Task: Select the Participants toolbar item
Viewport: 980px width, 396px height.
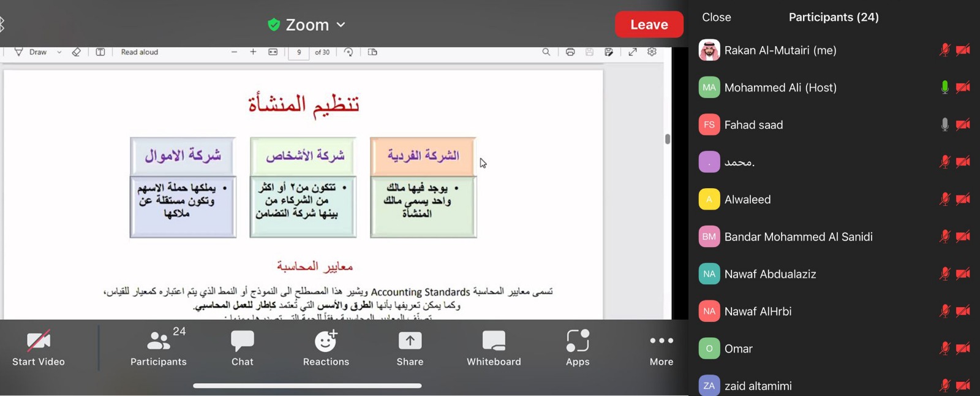Action: coord(159,348)
